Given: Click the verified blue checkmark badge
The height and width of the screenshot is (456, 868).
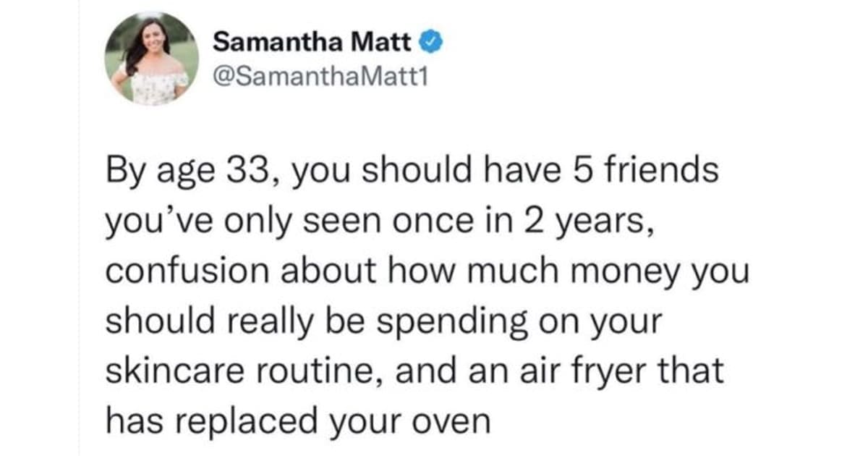Looking at the screenshot, I should [x=433, y=43].
